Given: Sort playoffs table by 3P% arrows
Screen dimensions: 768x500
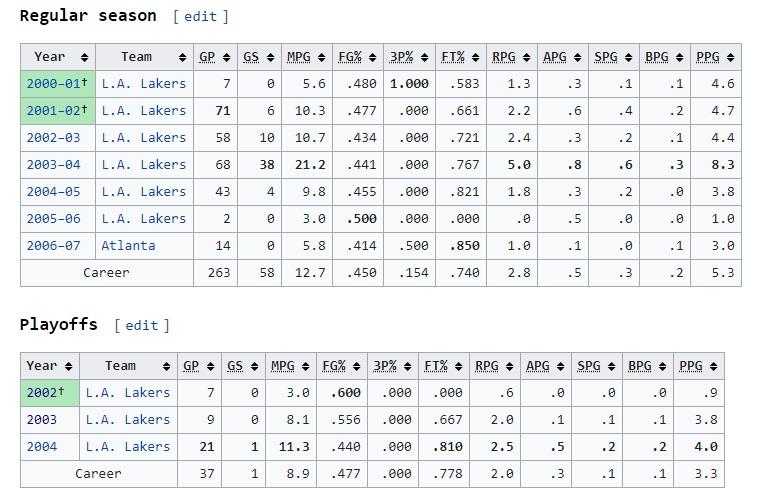Looking at the screenshot, I should click(x=407, y=366).
